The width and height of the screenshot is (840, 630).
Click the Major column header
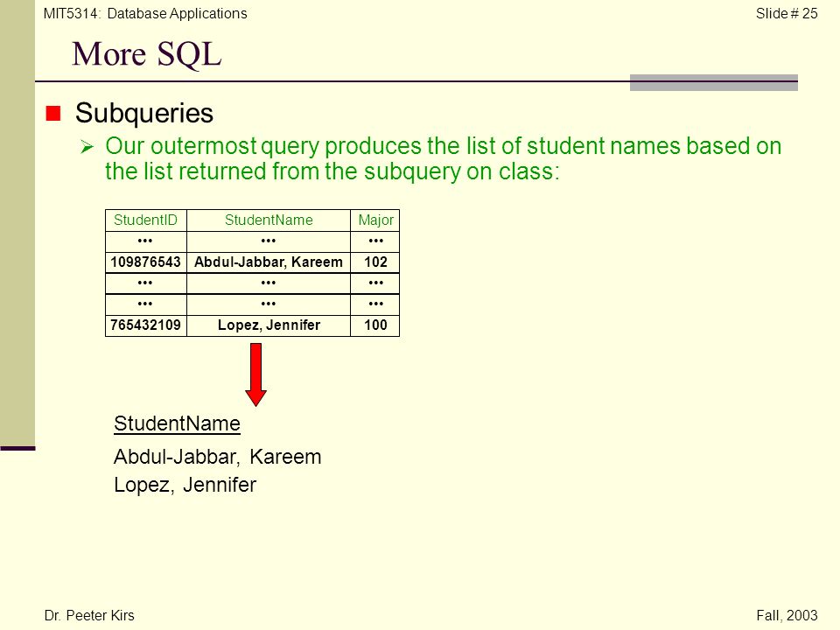tap(375, 220)
